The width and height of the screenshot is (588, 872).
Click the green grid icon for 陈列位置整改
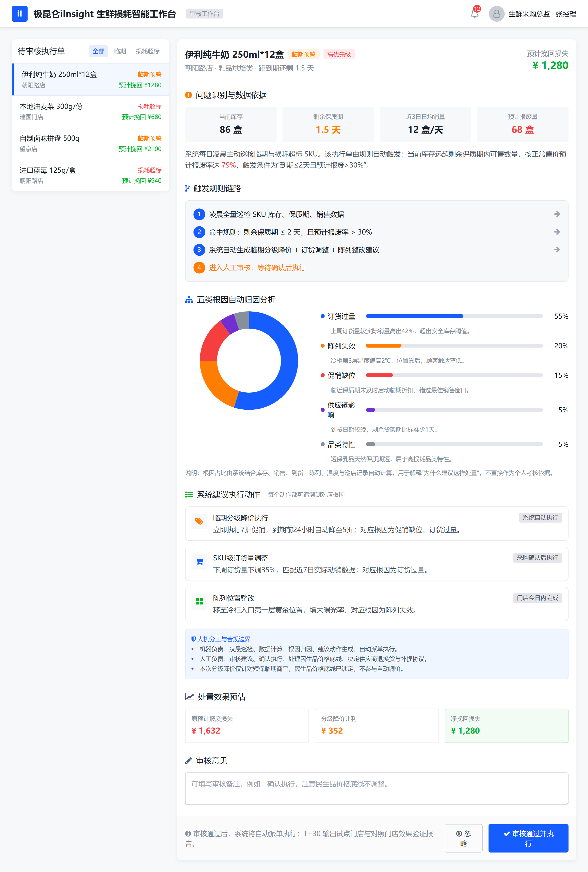[199, 602]
